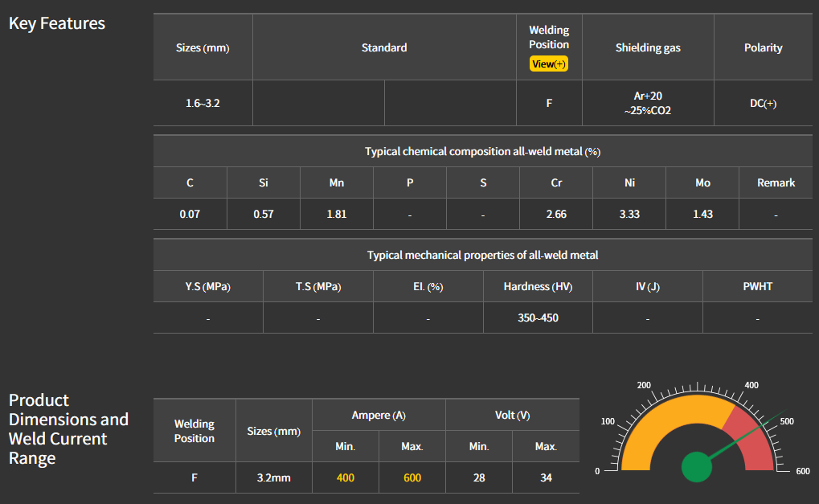Click the highlighted 400 minimum ampere value

pyautogui.click(x=345, y=477)
